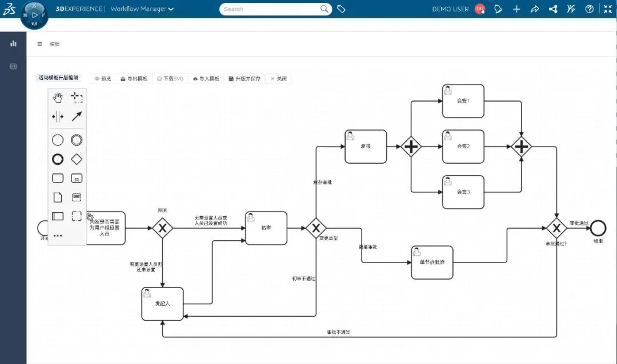
Task: Open notifications speech bubble icon
Action: pyautogui.click(x=498, y=9)
